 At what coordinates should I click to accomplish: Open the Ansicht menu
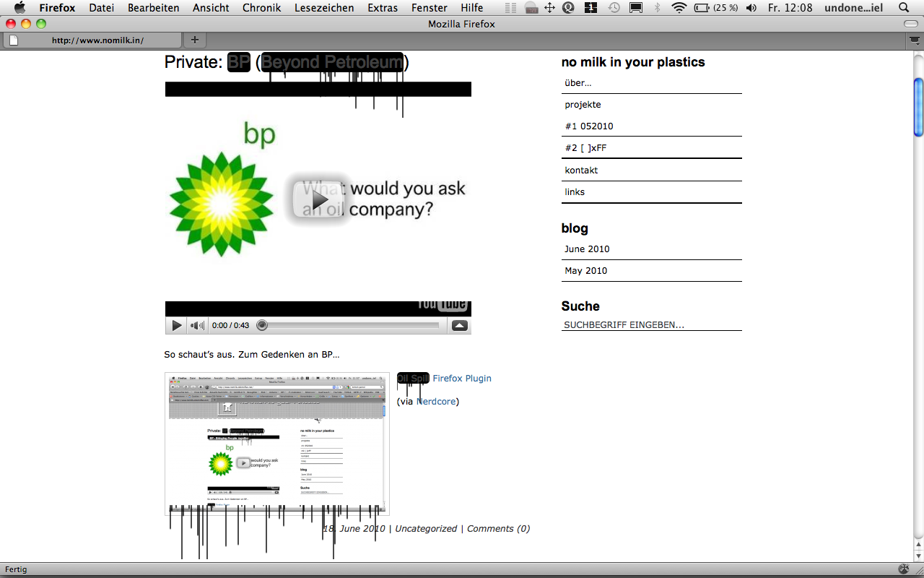211,8
